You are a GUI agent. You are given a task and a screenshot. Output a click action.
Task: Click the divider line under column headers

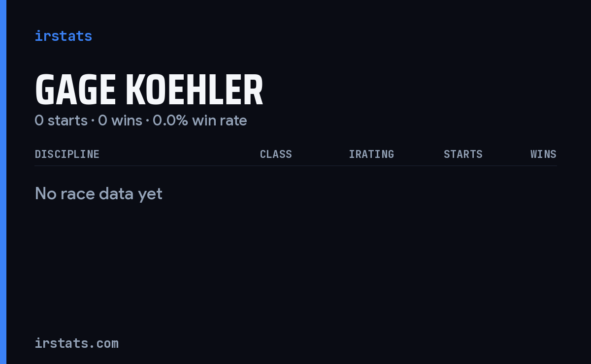click(x=295, y=166)
